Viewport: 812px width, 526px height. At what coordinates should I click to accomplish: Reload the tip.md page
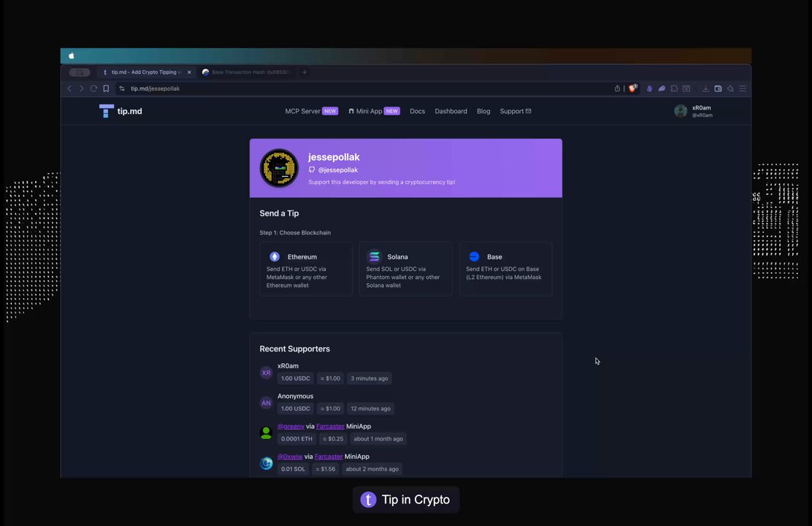coord(93,88)
